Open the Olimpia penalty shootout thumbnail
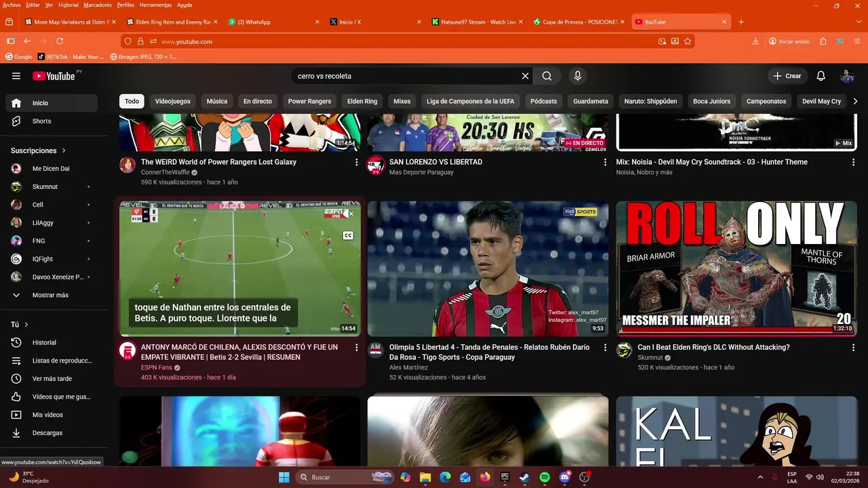This screenshot has width=868, height=488. 488,268
